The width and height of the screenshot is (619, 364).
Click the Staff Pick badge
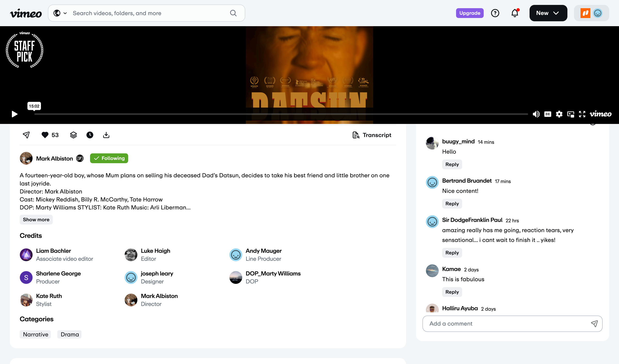25,49
